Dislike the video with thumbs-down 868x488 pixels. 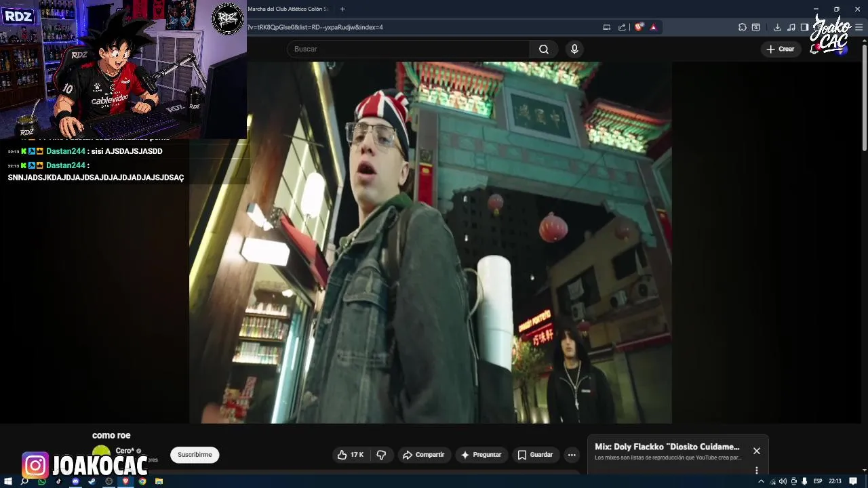(x=381, y=455)
